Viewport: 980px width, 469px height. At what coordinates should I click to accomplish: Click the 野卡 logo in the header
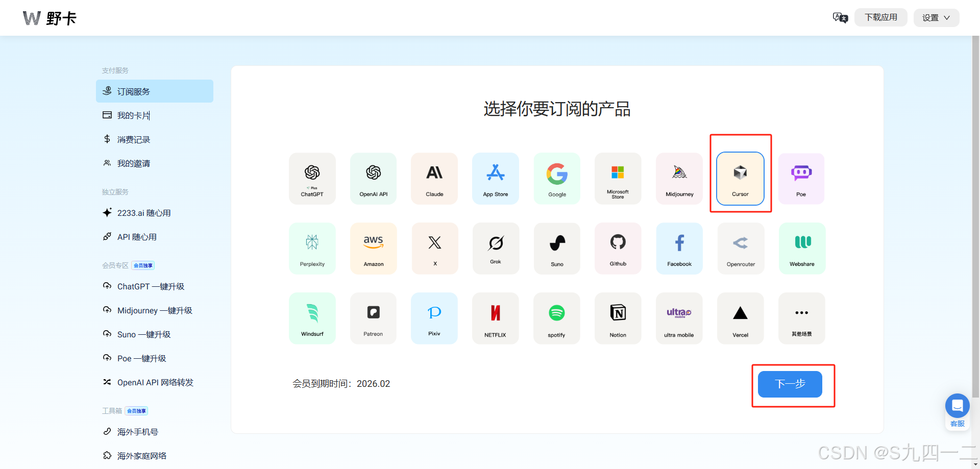(50, 18)
